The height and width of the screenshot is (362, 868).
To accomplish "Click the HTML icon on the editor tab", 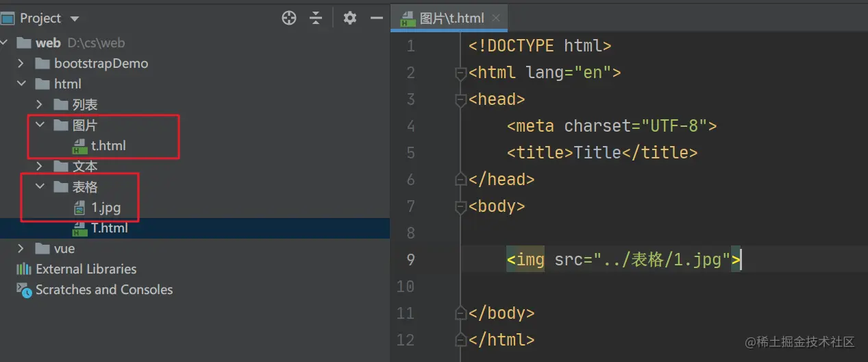I will point(408,19).
